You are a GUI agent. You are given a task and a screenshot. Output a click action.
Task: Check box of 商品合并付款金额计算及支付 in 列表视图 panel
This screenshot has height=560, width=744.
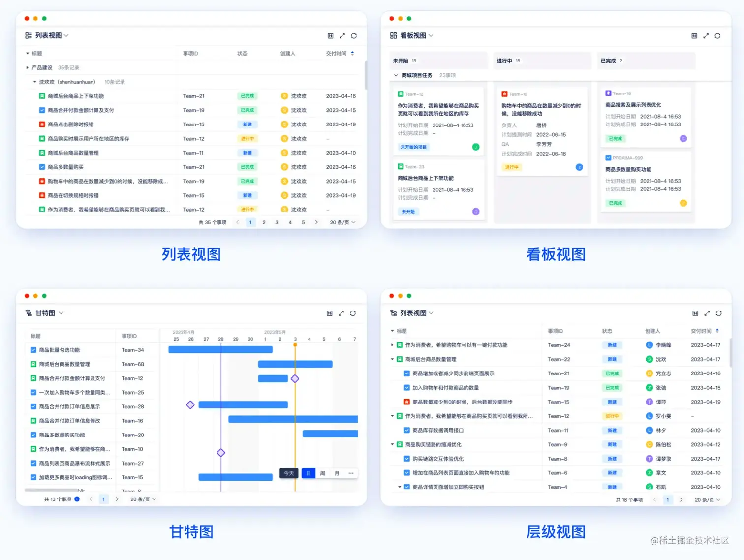click(42, 110)
